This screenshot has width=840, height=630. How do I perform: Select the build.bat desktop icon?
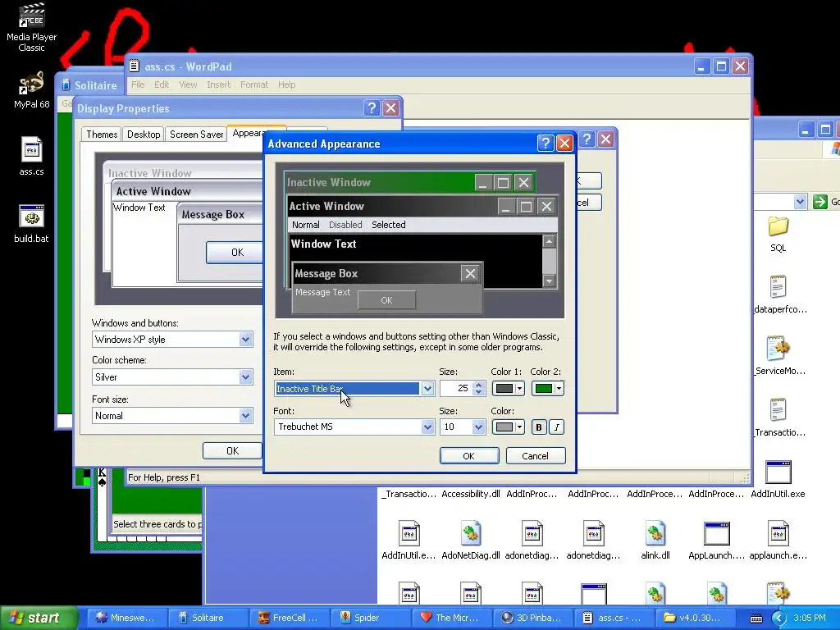tap(31, 224)
